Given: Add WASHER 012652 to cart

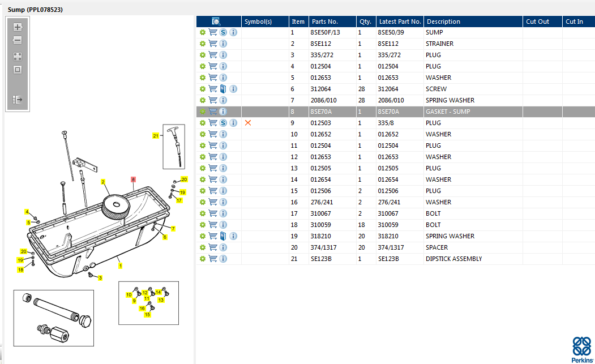Looking at the screenshot, I should click(x=213, y=134).
